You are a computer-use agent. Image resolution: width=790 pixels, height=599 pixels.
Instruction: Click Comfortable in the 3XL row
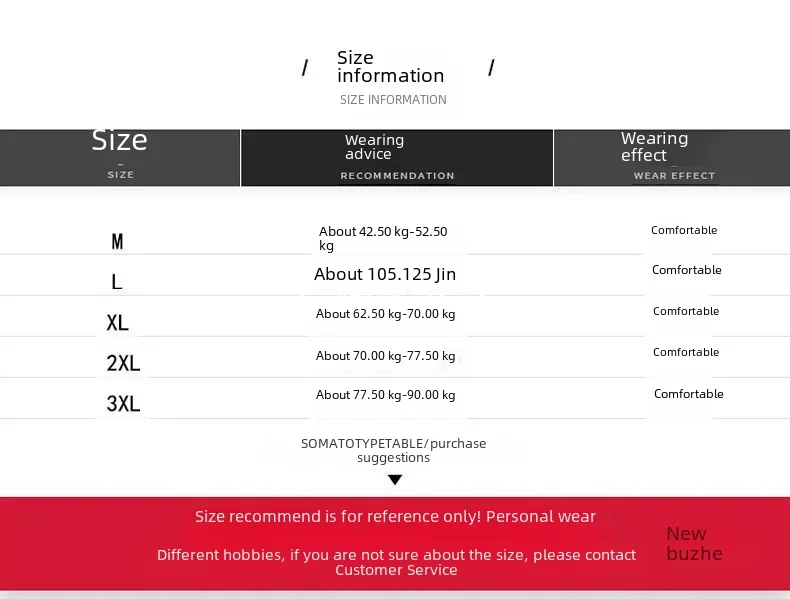(689, 394)
